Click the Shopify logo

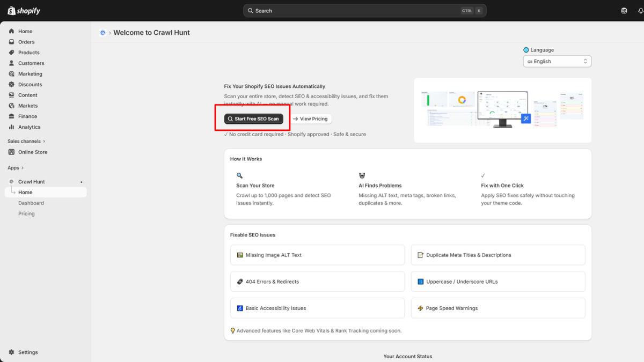(x=24, y=11)
